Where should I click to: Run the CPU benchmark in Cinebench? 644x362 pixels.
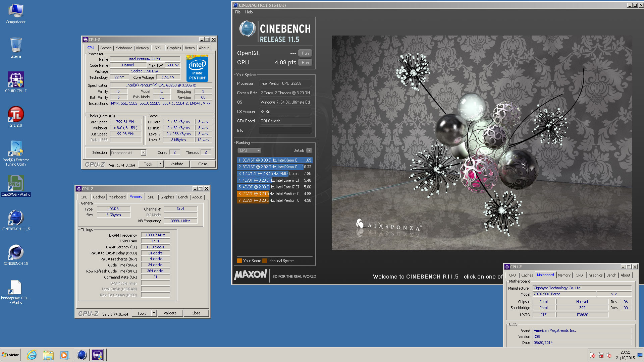(x=305, y=63)
